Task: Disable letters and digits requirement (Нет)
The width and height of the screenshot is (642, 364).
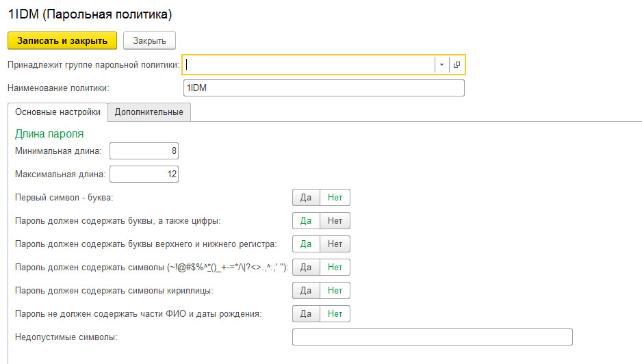Action: [x=335, y=220]
